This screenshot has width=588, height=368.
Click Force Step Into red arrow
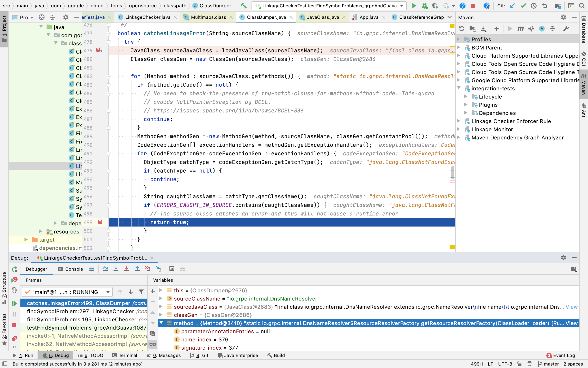(x=127, y=269)
